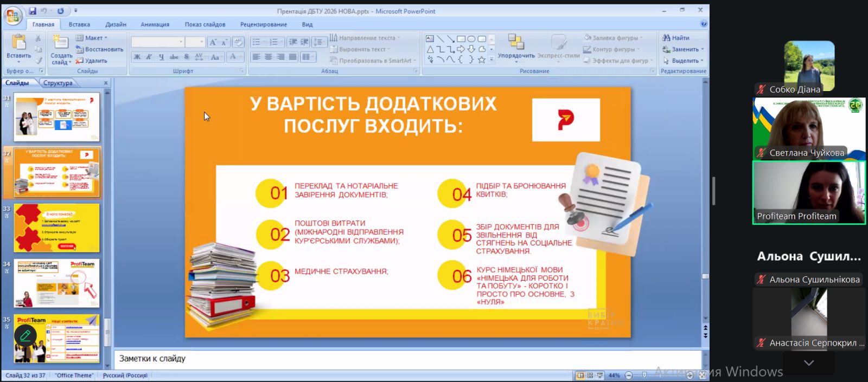Open the Анимация ribbon tab
The image size is (868, 382).
pyautogui.click(x=155, y=24)
